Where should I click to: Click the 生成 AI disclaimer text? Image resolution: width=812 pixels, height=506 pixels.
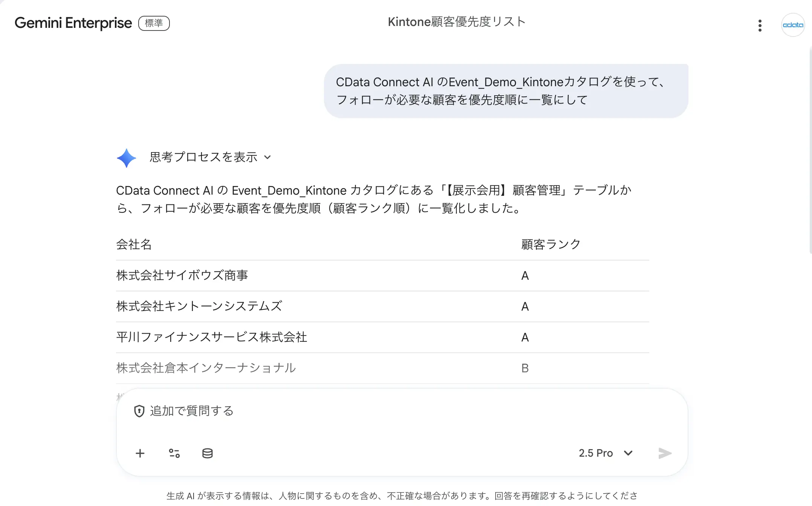click(x=402, y=496)
